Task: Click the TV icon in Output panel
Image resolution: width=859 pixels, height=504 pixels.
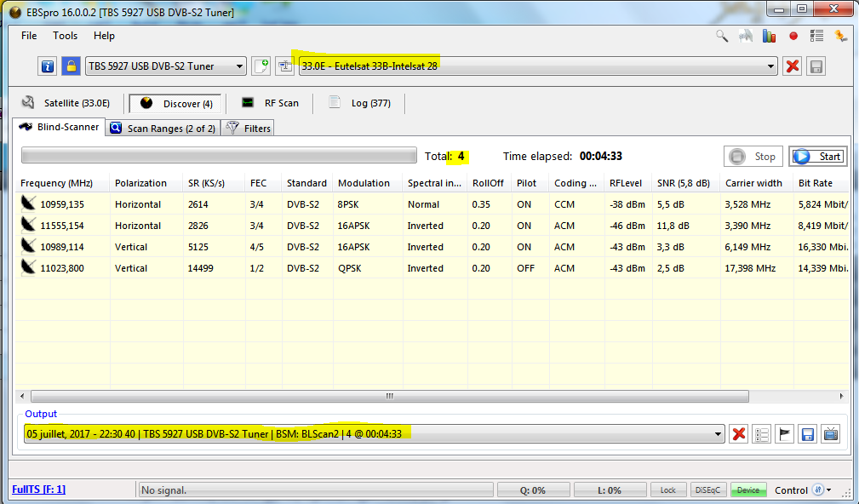Action: [x=831, y=434]
